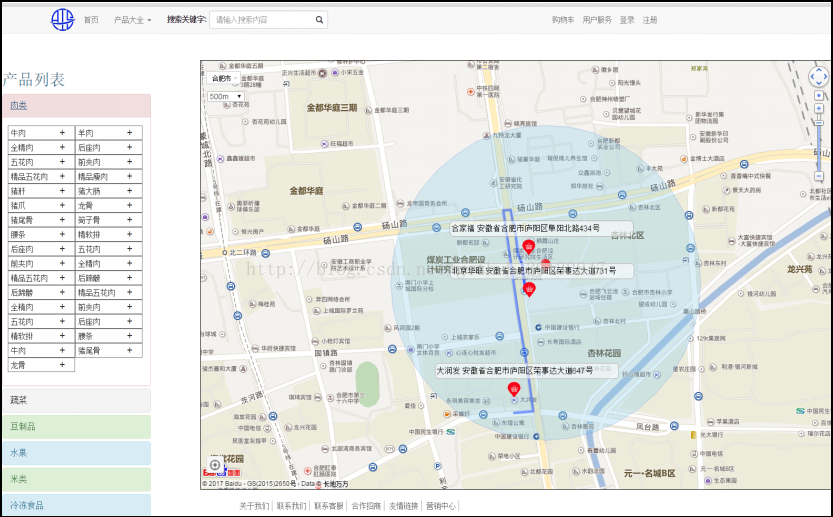The height and width of the screenshot is (517, 833).
Task: Click the 产品列表 heading
Action: (x=33, y=80)
